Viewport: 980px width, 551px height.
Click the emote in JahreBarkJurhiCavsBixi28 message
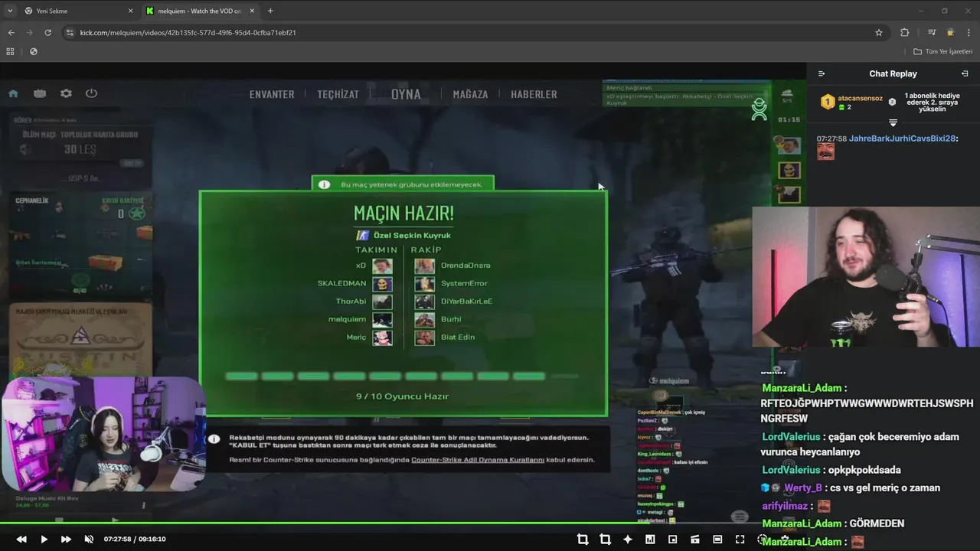[825, 152]
